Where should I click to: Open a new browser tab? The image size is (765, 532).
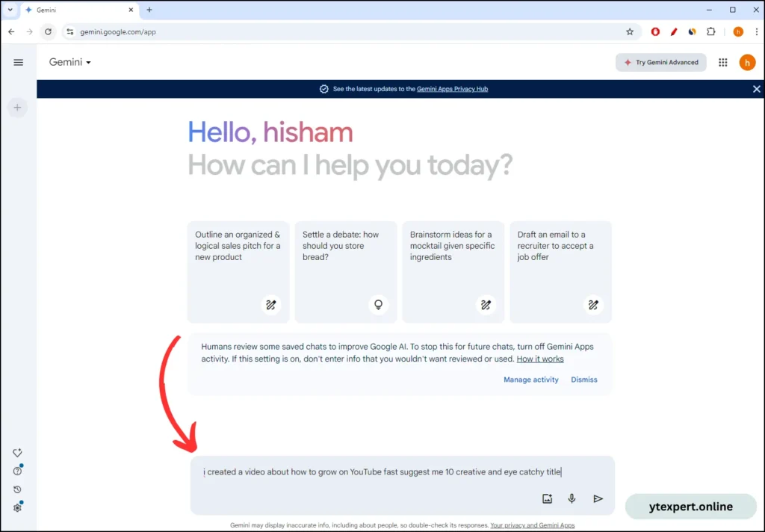(x=149, y=10)
